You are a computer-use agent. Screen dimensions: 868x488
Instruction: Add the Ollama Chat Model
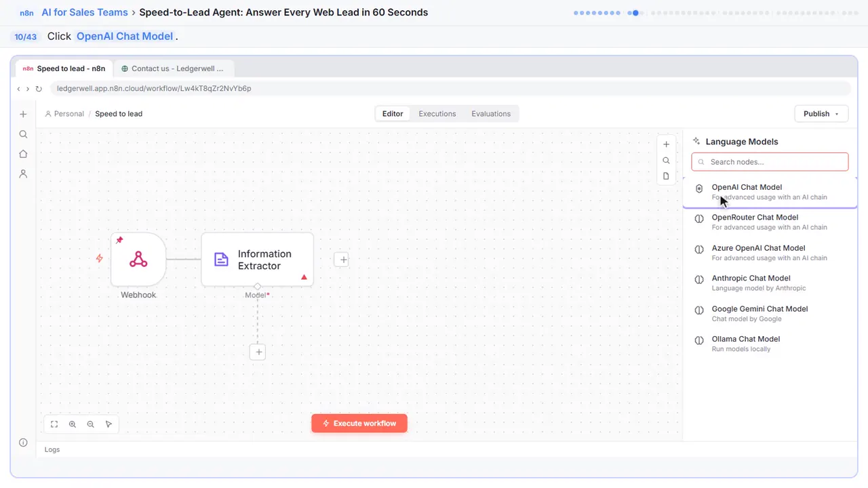[x=770, y=344]
